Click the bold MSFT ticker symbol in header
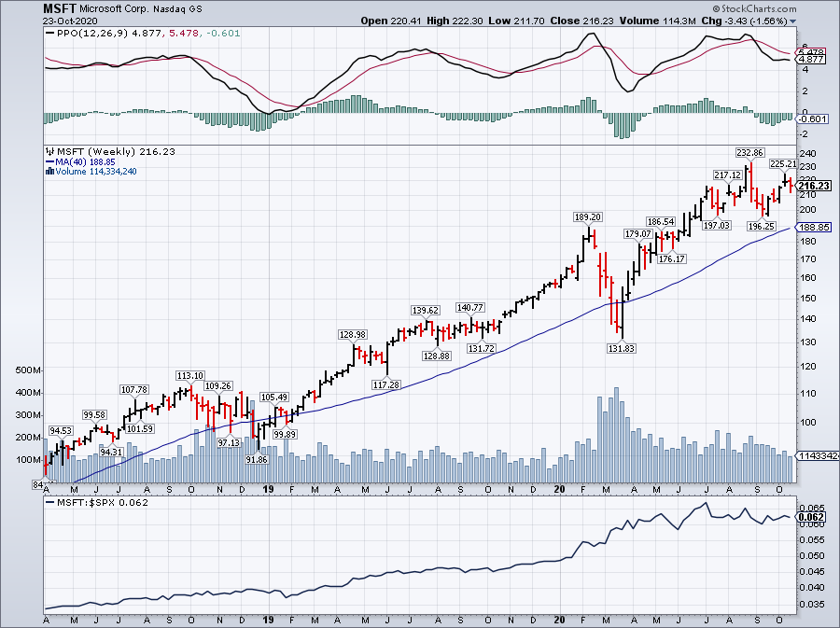The width and height of the screenshot is (840, 628). tap(60, 8)
